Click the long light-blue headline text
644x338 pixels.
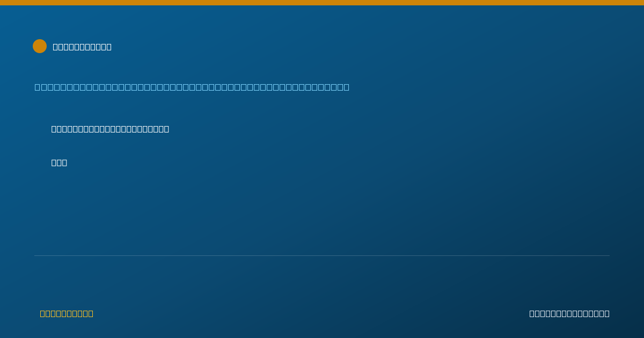point(192,87)
